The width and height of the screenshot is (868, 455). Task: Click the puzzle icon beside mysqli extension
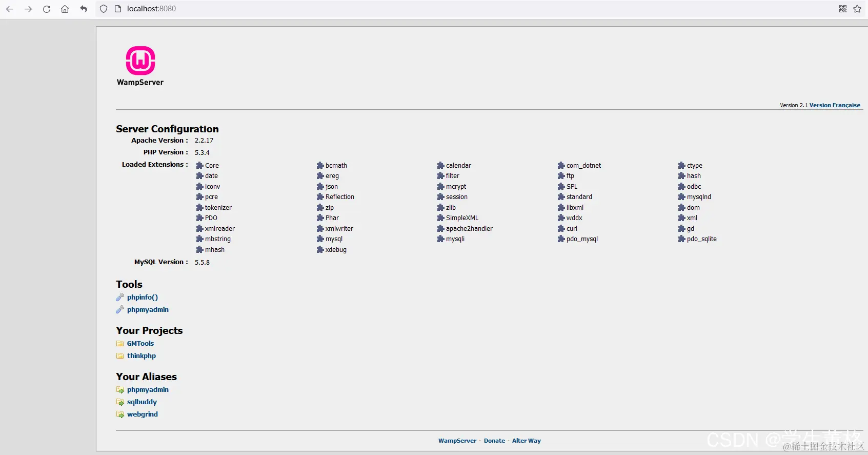pyautogui.click(x=441, y=239)
